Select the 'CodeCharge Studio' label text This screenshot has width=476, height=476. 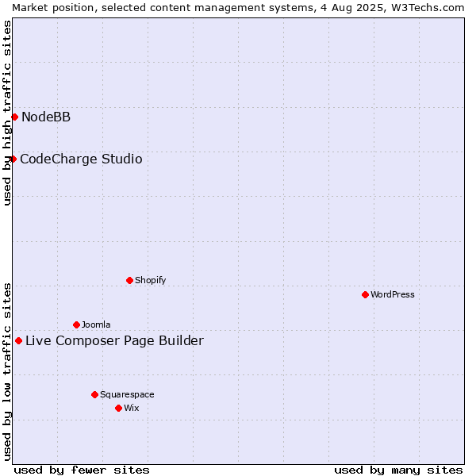click(81, 159)
